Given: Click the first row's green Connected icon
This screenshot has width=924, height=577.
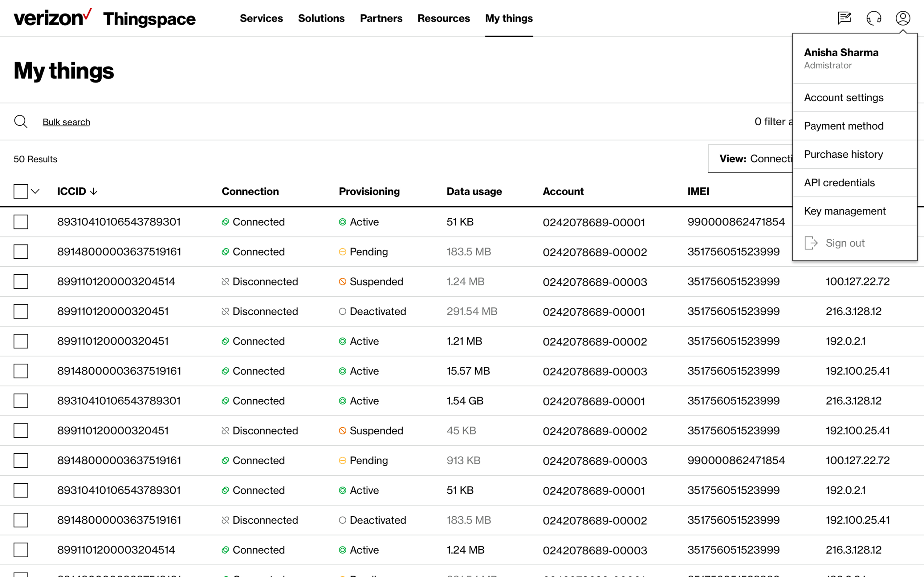Looking at the screenshot, I should pyautogui.click(x=225, y=222).
